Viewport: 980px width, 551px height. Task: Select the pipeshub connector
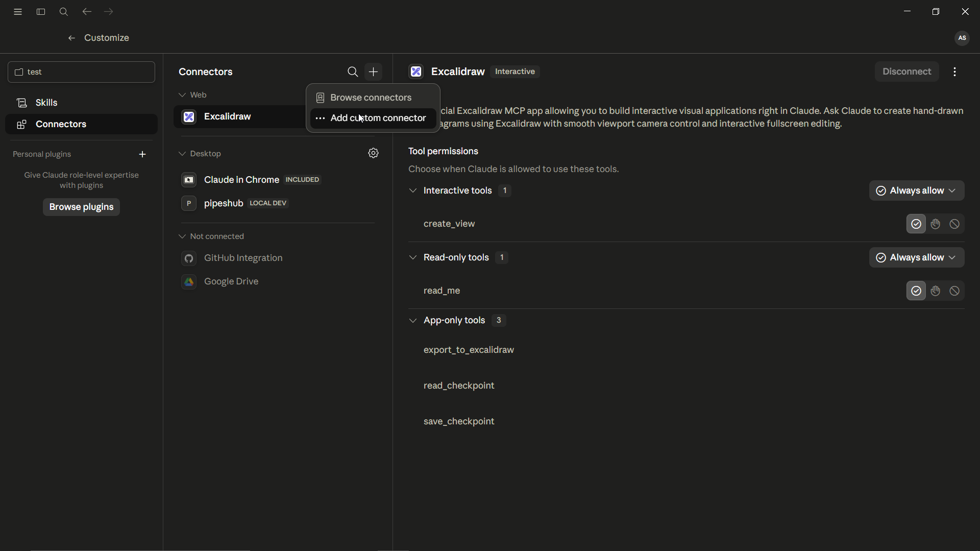point(278,203)
